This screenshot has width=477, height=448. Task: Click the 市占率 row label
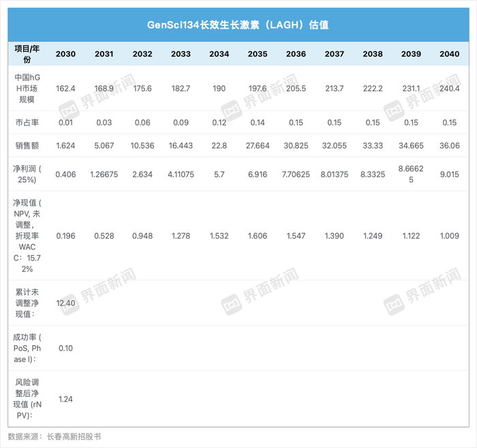(27, 122)
